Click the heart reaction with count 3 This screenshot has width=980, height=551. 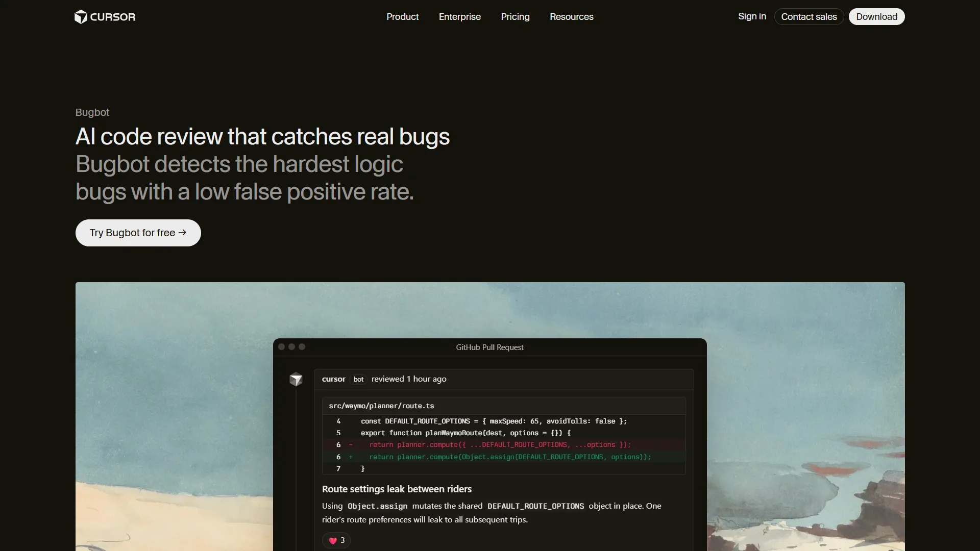pos(336,540)
